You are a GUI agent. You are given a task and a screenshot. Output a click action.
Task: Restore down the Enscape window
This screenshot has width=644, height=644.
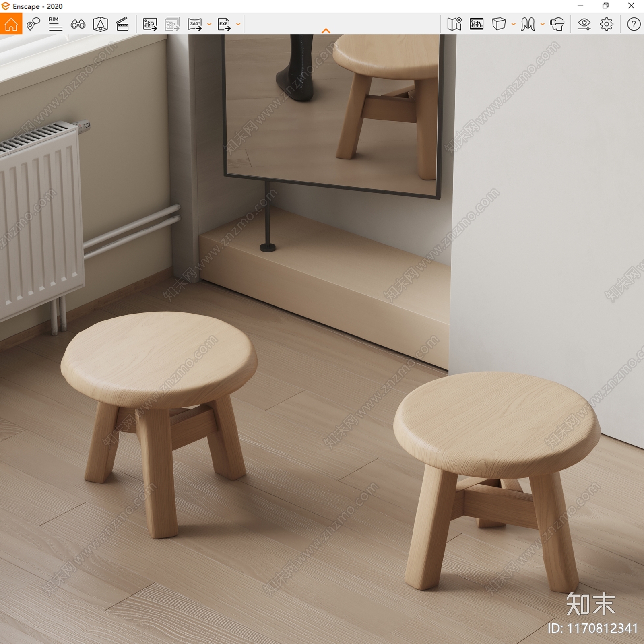tap(605, 6)
